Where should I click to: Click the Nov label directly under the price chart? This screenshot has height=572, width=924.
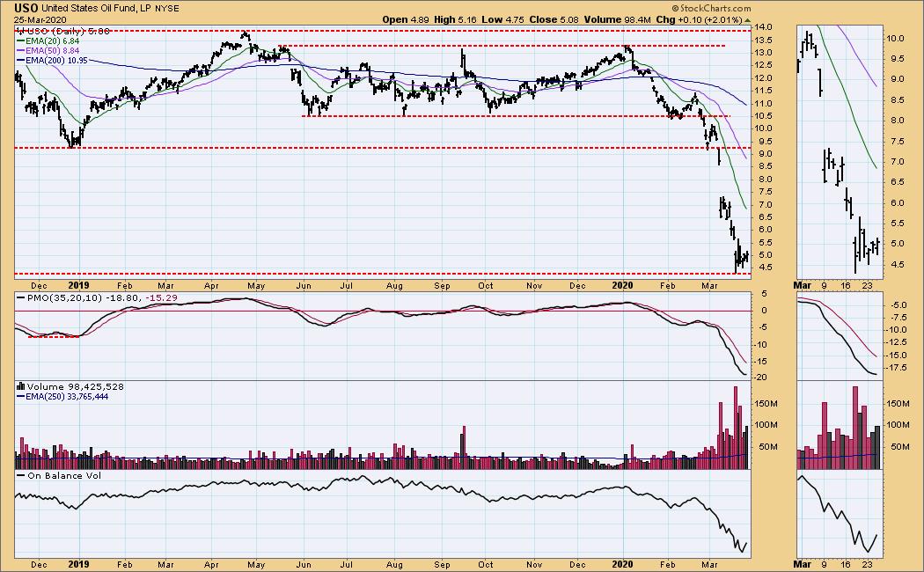(x=534, y=286)
